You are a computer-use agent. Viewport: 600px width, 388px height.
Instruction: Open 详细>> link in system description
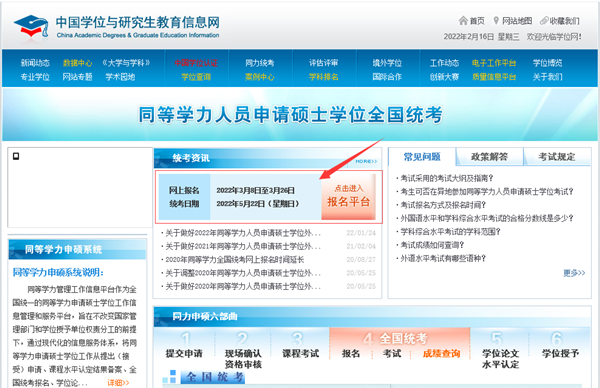coord(118,383)
